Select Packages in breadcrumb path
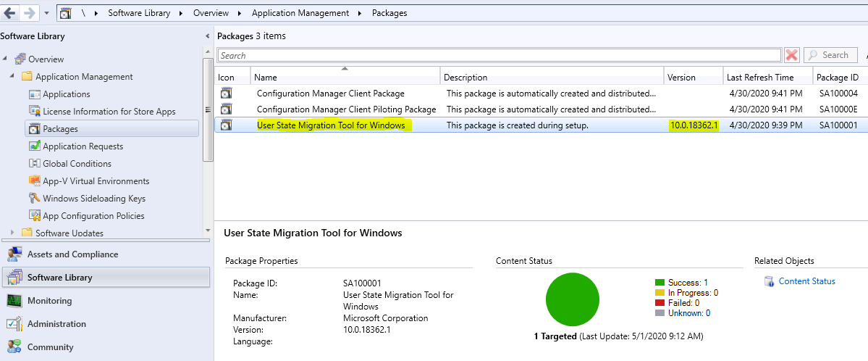 click(389, 13)
